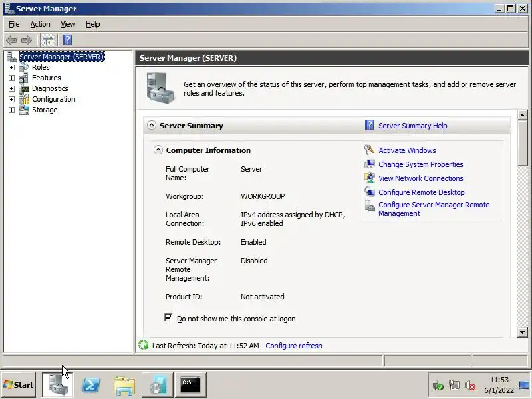The image size is (532, 399).
Task: Click the Features tree icon
Action: click(24, 78)
